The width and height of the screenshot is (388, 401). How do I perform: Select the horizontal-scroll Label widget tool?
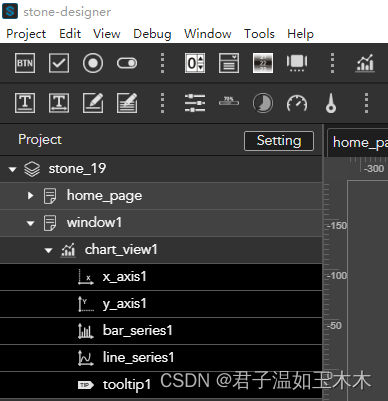tap(59, 103)
